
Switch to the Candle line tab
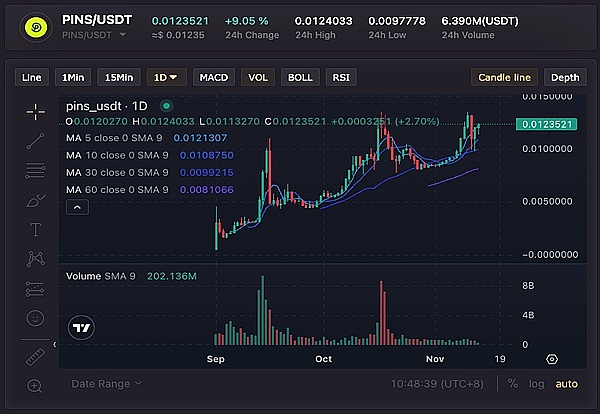pyautogui.click(x=505, y=77)
